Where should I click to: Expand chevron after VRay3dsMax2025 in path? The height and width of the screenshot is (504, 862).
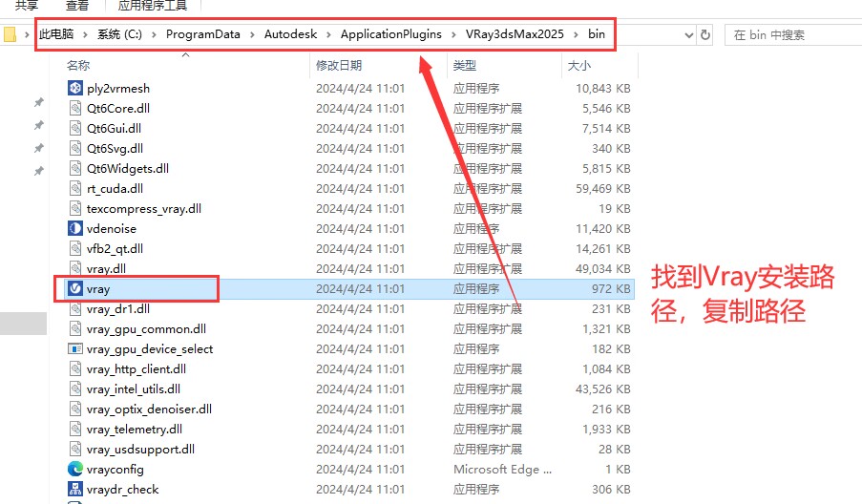(576, 34)
